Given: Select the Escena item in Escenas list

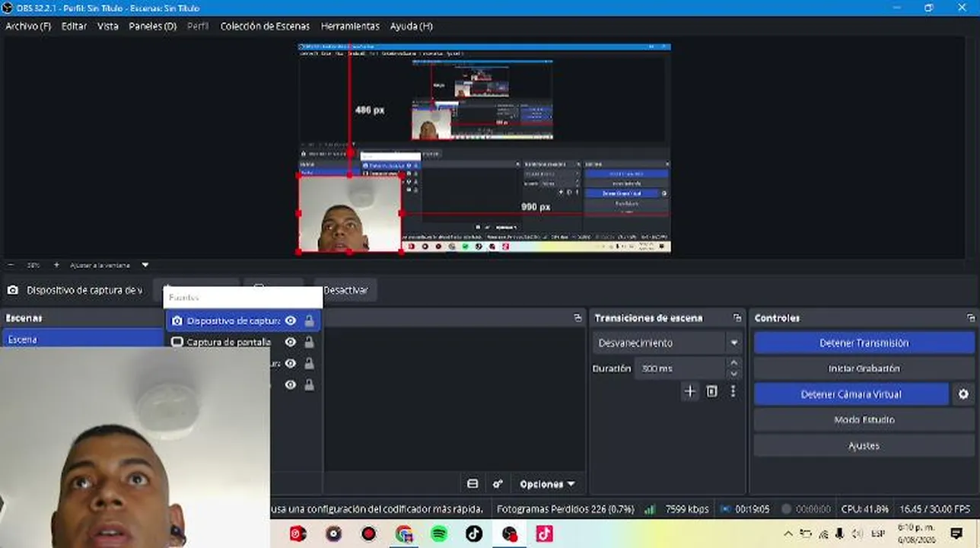Looking at the screenshot, I should 82,339.
